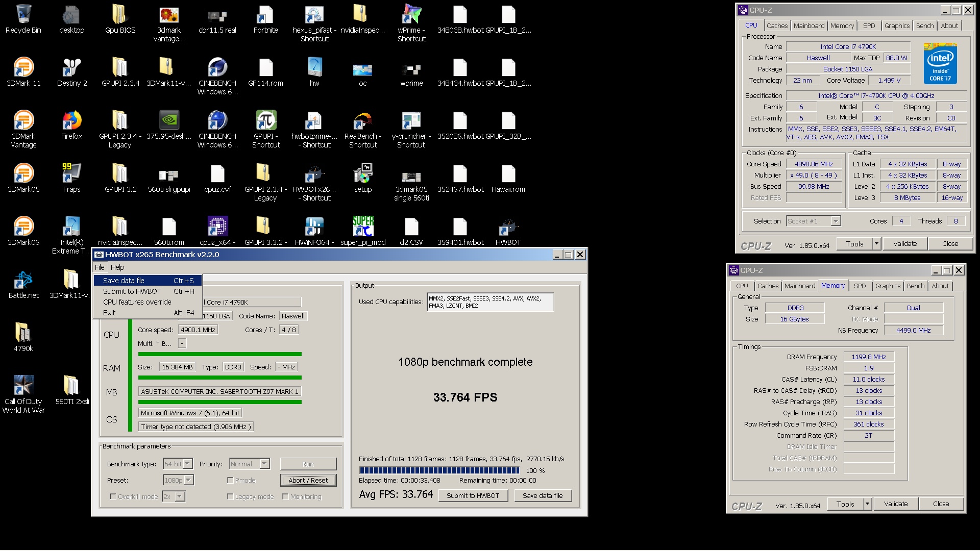The image size is (980, 551).
Task: Open the HWINFO64 desktop shortcut
Action: pyautogui.click(x=314, y=231)
